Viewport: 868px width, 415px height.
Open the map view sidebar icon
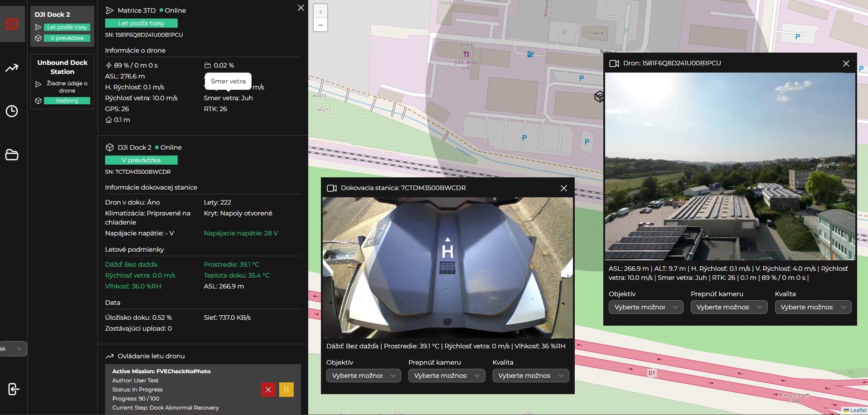tap(12, 24)
